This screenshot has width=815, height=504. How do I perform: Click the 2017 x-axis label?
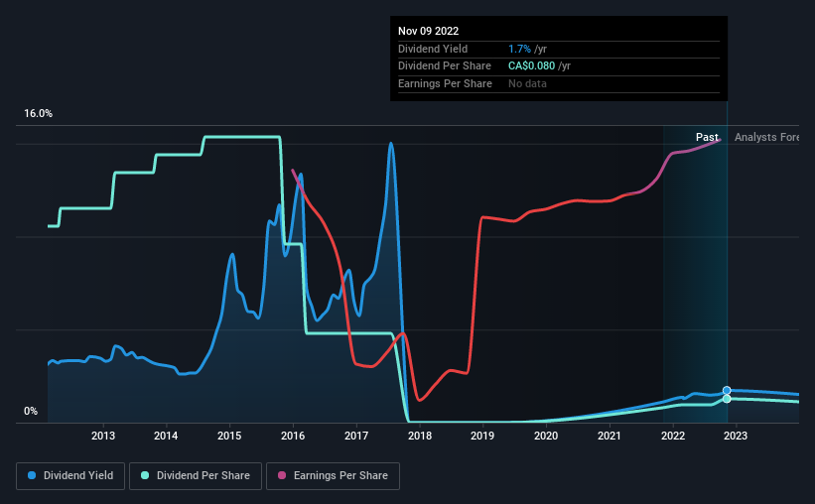356,436
